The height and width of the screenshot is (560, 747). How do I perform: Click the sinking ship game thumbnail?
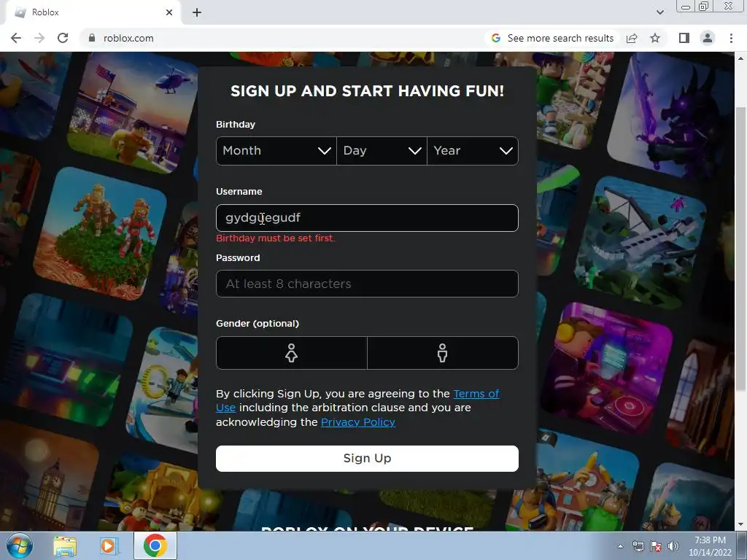640,243
